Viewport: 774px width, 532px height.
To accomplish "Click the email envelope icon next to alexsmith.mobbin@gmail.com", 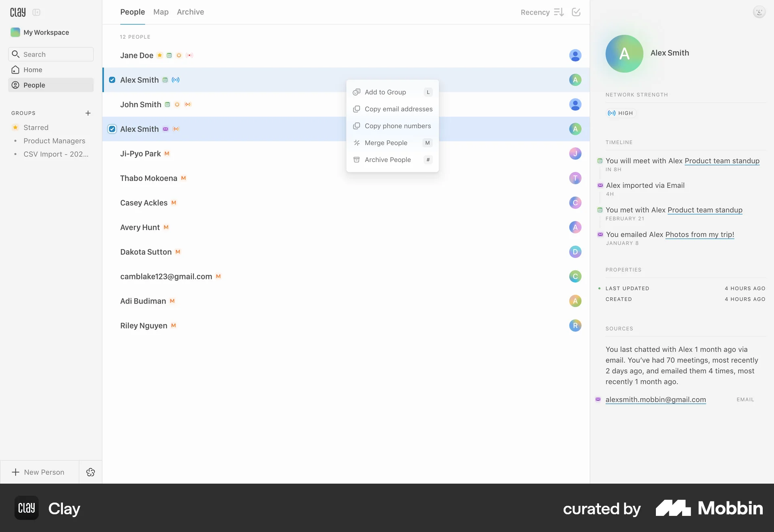I will point(599,399).
